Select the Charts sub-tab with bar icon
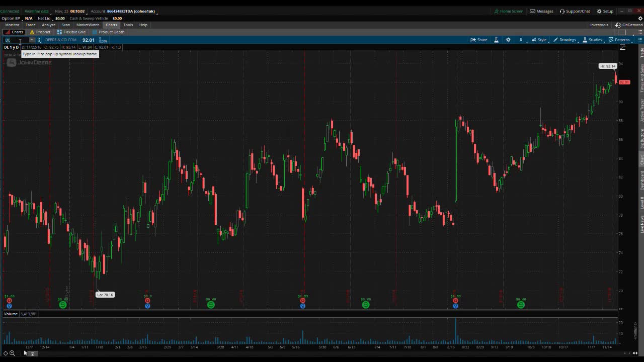The image size is (644, 362). pyautogui.click(x=15, y=32)
